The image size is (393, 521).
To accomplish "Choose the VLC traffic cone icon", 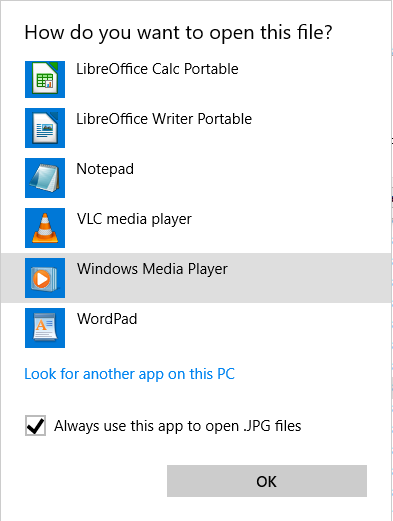I will 45,228.
